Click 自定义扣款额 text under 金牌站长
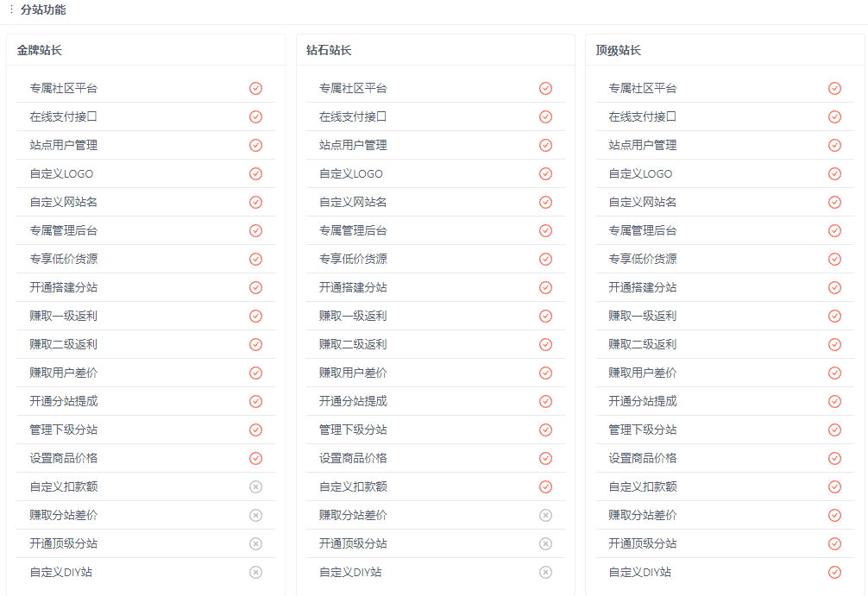 coord(64,487)
